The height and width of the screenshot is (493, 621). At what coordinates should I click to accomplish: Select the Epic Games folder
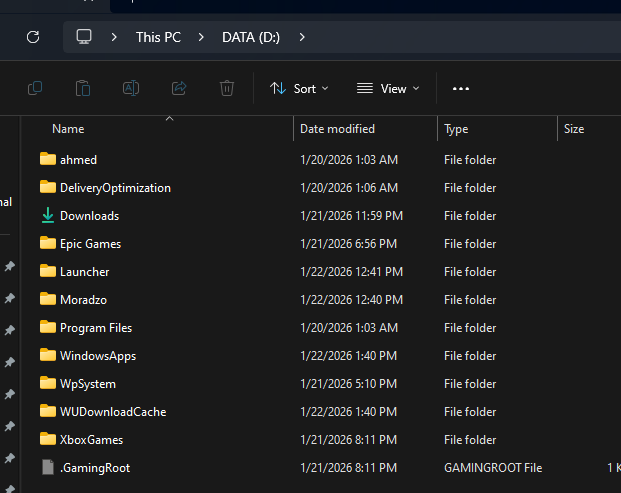coord(90,244)
